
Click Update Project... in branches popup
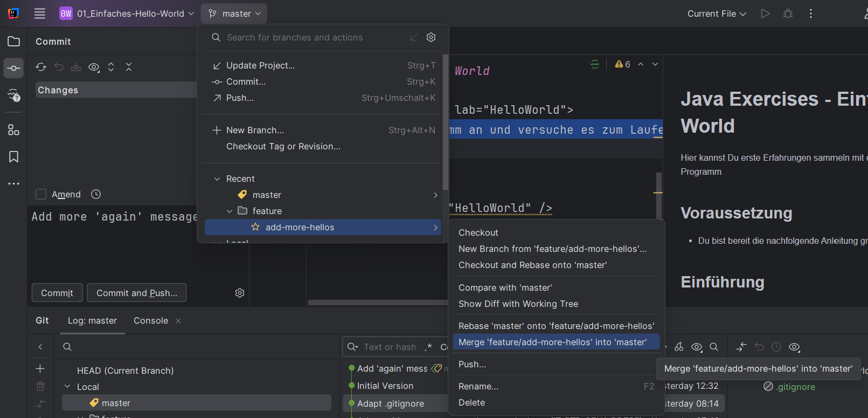[x=323, y=65]
